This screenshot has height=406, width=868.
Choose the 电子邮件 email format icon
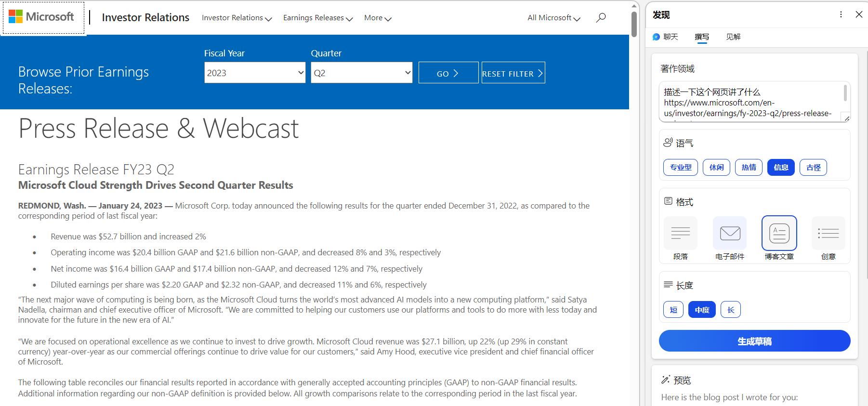[730, 233]
